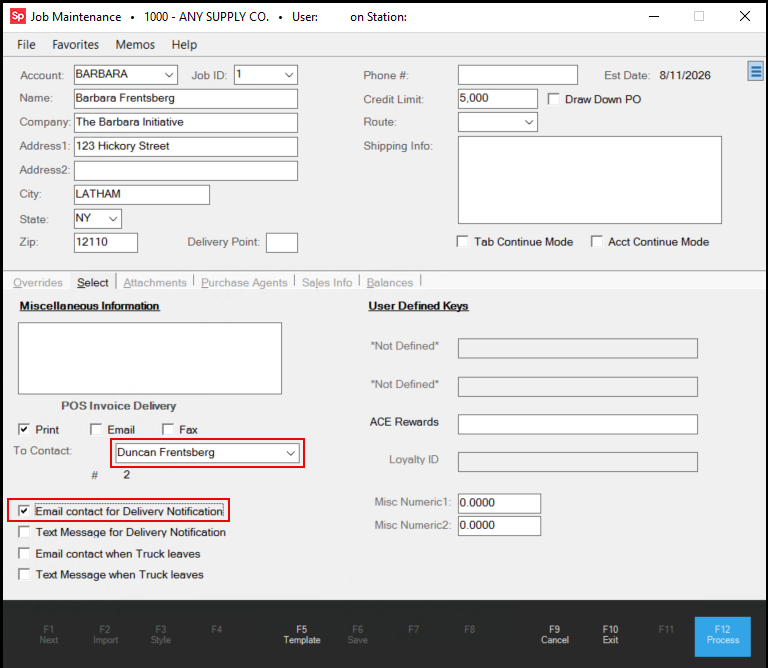Click the Address1 field
The width and height of the screenshot is (768, 668).
(186, 146)
